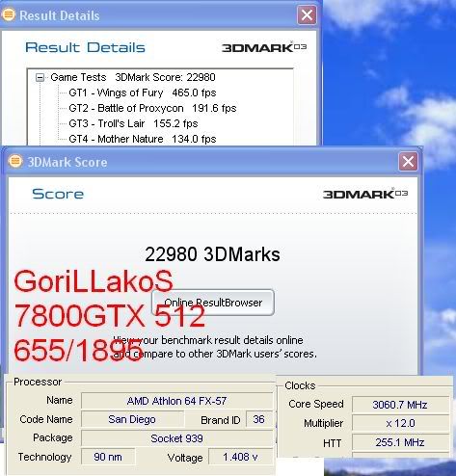Click the 3DMark03 logo in Result Details
The image size is (456, 476).
click(x=264, y=47)
